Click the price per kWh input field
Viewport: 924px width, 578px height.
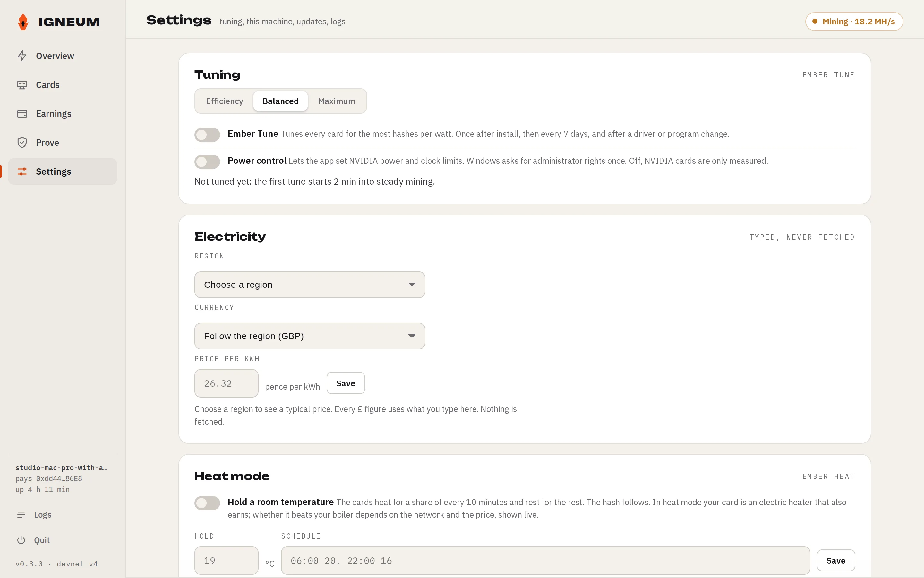pos(227,383)
